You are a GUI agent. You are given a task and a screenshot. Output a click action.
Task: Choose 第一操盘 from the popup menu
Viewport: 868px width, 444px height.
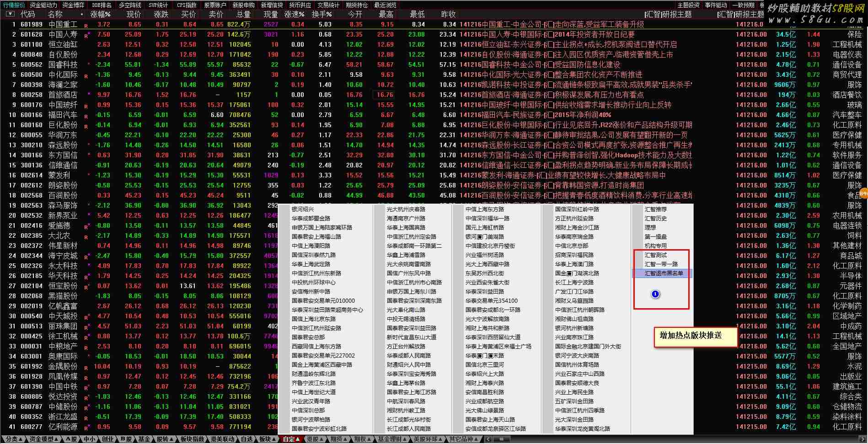[655, 237]
